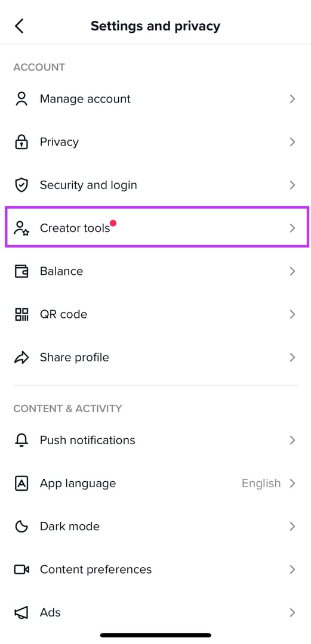
Task: Click the Security and login shield icon
Action: pos(21,185)
